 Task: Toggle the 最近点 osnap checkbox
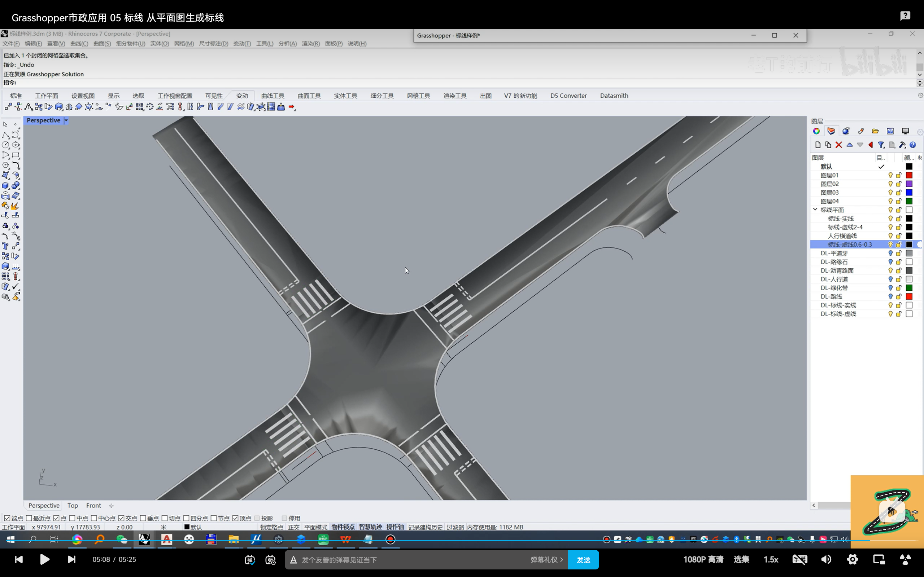pos(29,518)
